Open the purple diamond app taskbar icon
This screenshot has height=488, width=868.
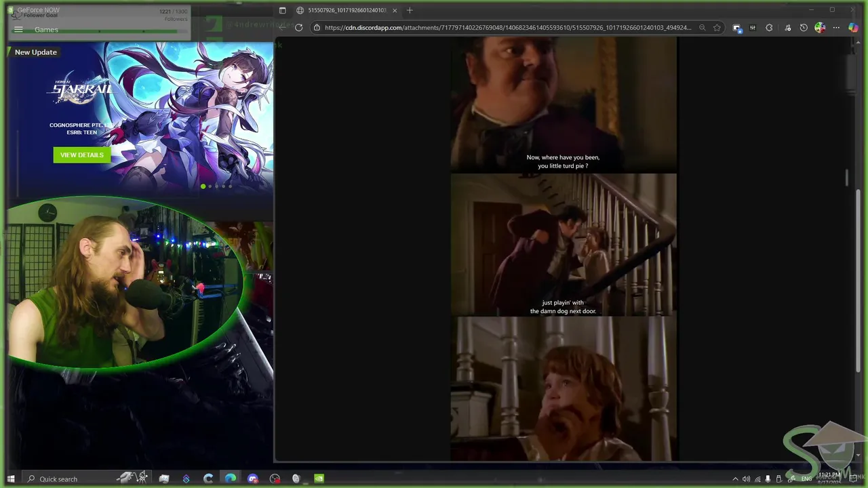(x=186, y=479)
